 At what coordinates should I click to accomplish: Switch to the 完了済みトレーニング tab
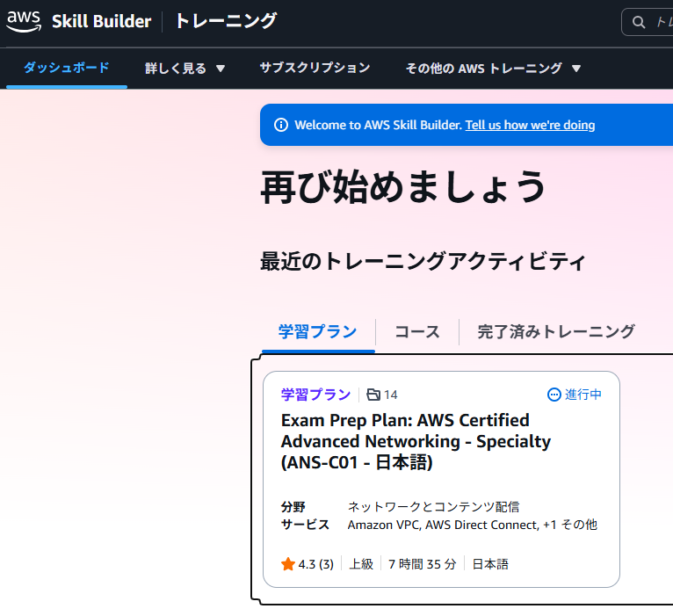[x=556, y=332]
